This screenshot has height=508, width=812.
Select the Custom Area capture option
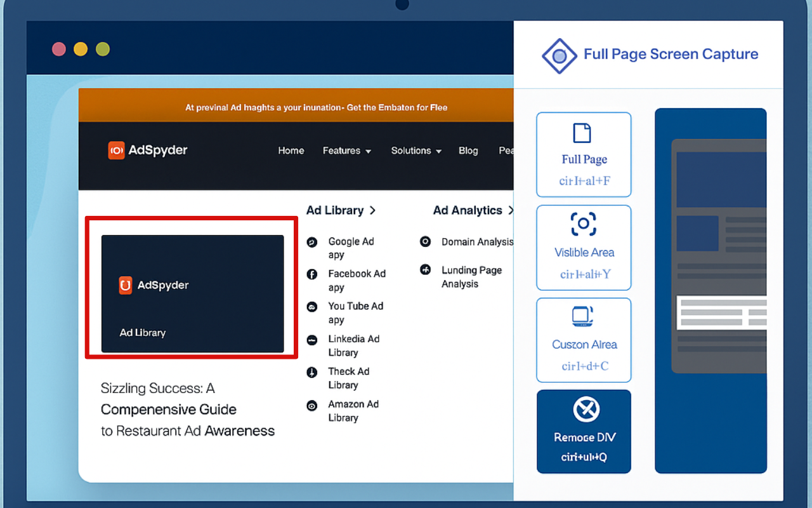coord(584,339)
